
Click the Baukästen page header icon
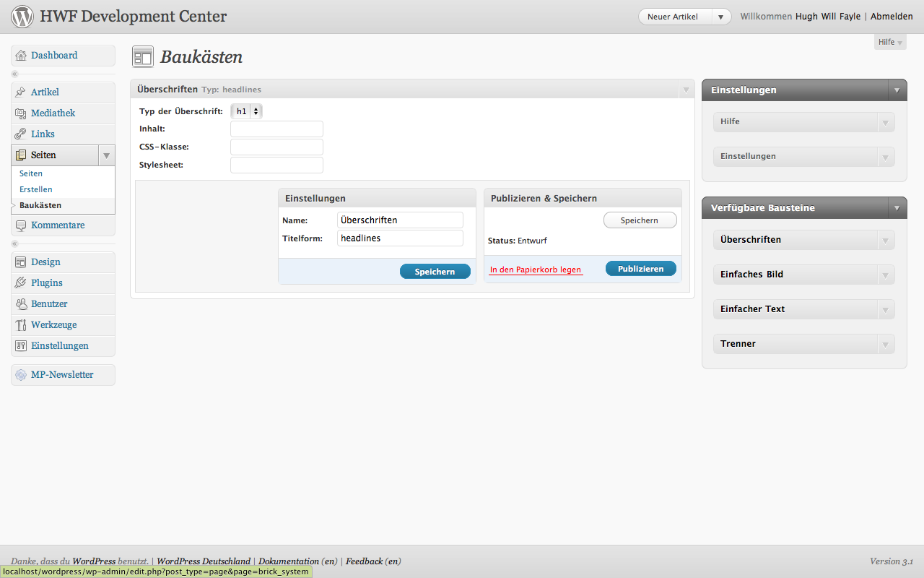point(143,57)
